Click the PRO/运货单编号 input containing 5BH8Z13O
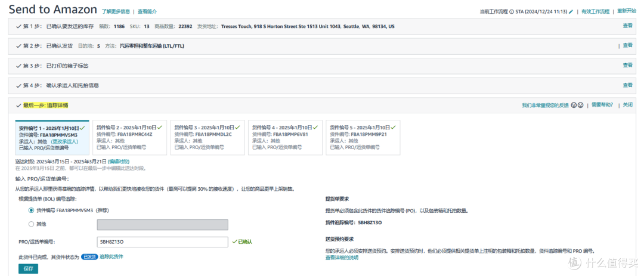Viewport: 644px width, 276px height. pyautogui.click(x=162, y=242)
